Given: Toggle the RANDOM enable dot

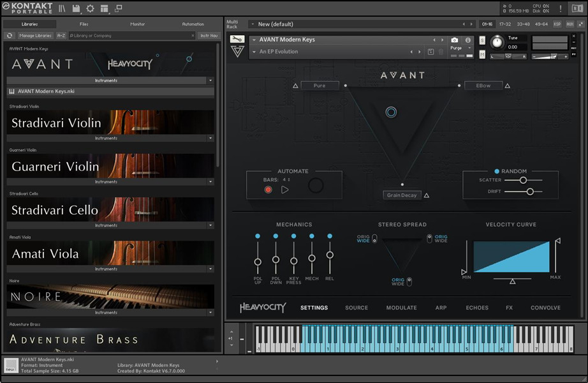Looking at the screenshot, I should (x=497, y=171).
